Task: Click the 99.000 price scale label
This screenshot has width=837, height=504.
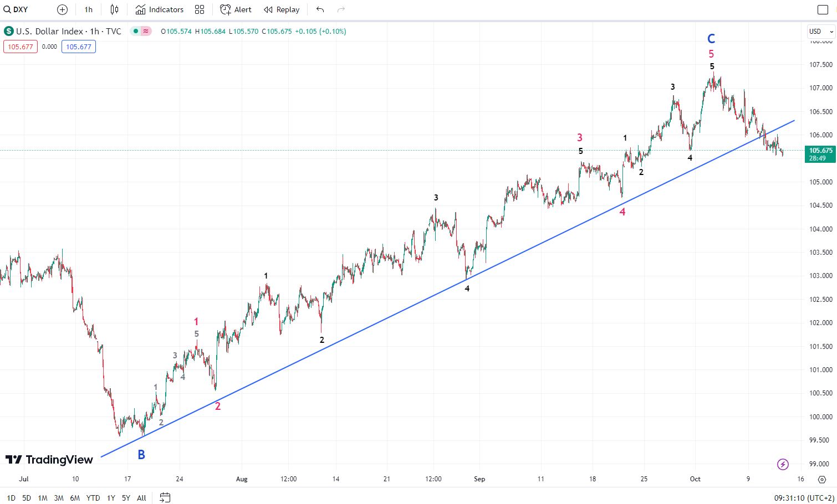Action: pos(820,464)
